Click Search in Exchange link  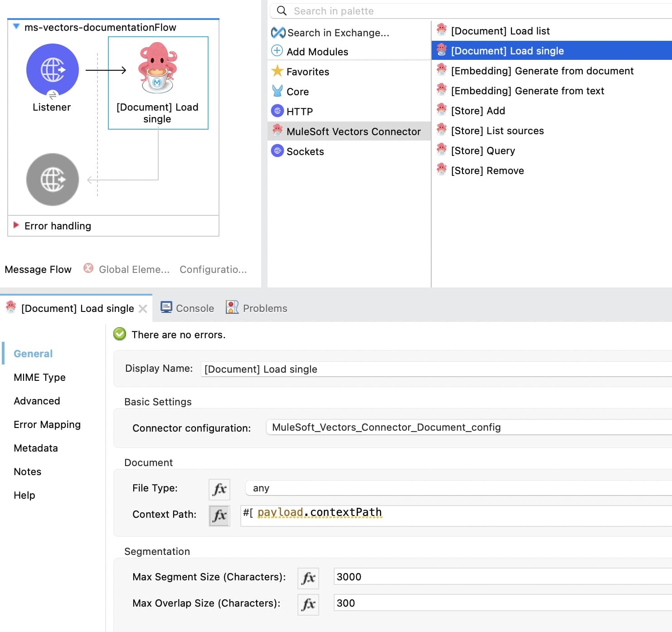[338, 33]
